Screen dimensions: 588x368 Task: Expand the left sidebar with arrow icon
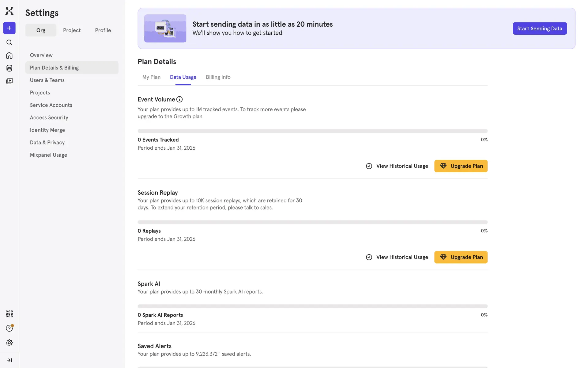[9, 360]
